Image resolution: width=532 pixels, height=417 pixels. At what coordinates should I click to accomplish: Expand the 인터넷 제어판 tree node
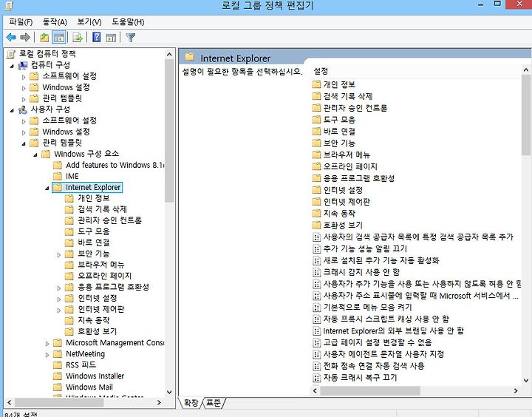click(x=58, y=311)
